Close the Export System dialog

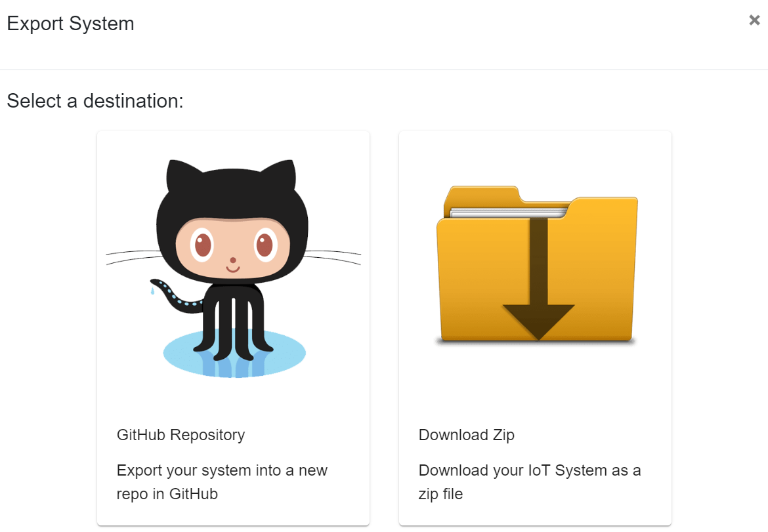(x=754, y=20)
